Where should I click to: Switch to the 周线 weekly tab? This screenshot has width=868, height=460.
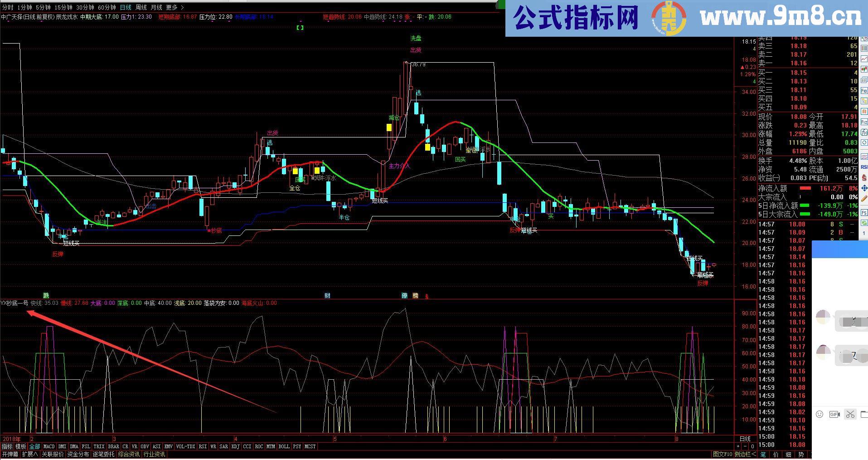point(141,7)
